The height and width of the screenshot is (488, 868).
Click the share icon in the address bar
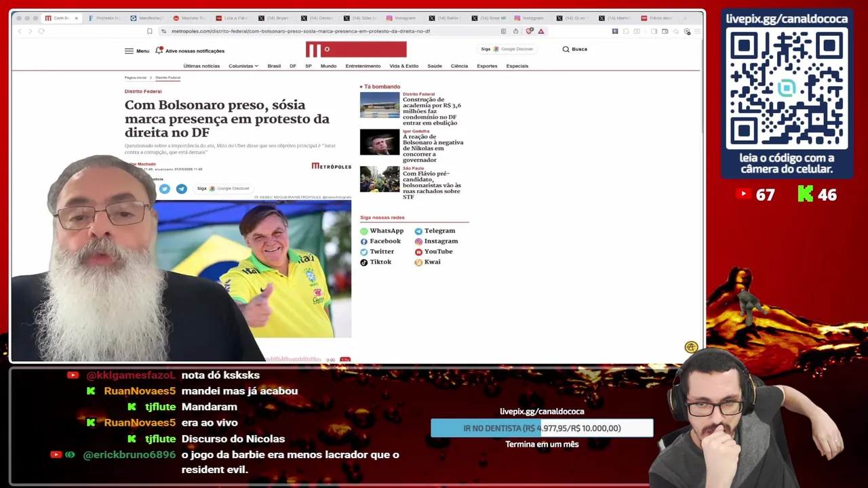pyautogui.click(x=515, y=31)
